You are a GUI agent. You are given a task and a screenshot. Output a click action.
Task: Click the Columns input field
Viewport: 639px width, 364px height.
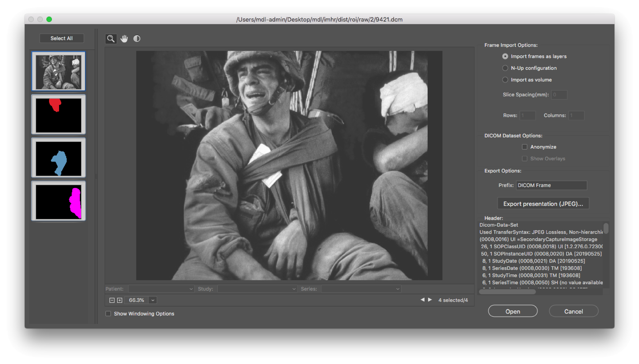tap(576, 116)
